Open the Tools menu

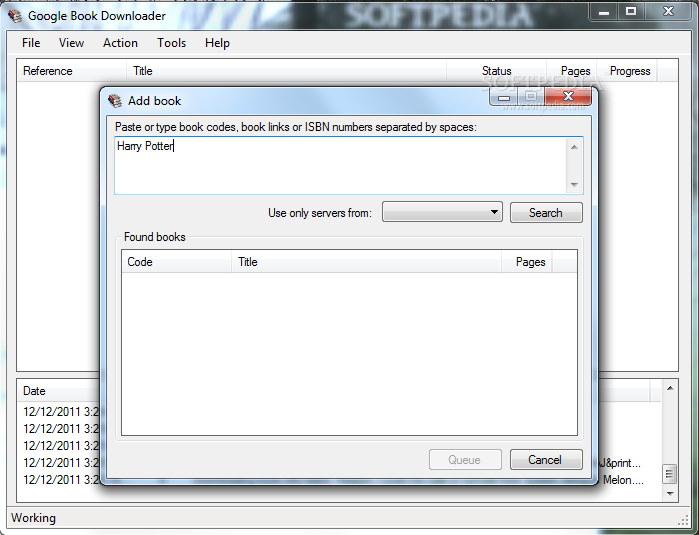(x=171, y=43)
